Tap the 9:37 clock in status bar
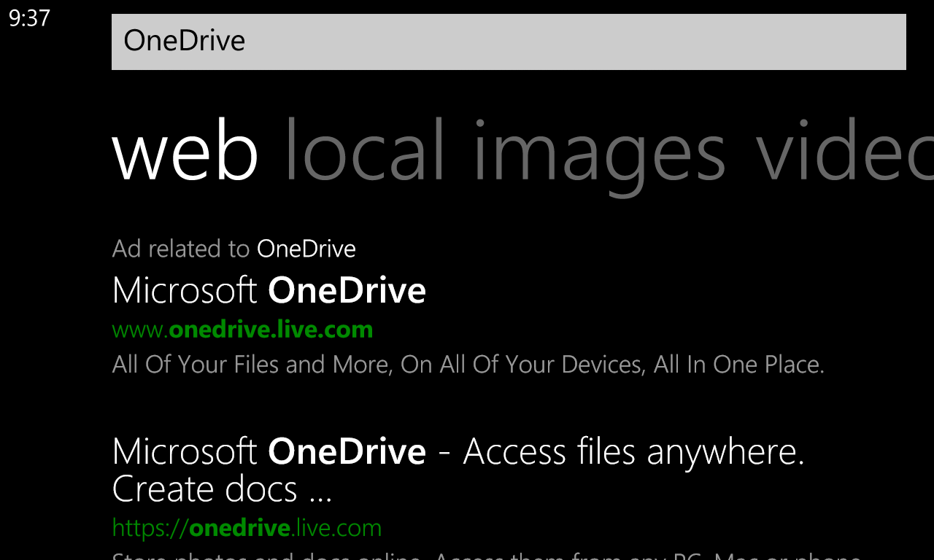 (29, 18)
